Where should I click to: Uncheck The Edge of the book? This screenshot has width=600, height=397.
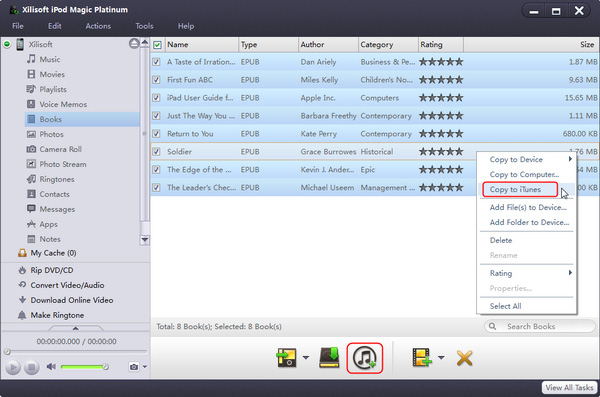[x=156, y=170]
